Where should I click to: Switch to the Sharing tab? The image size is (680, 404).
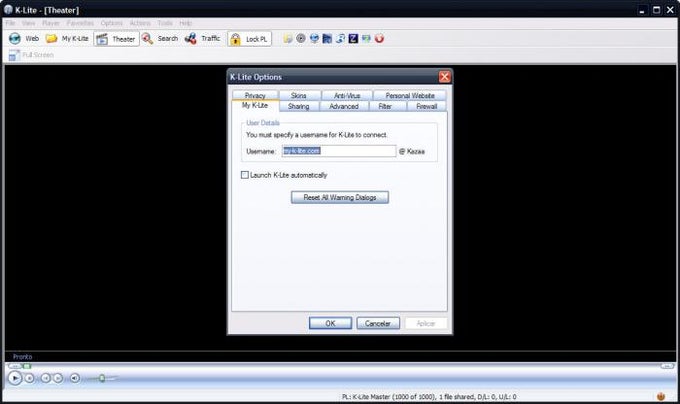pos(299,106)
